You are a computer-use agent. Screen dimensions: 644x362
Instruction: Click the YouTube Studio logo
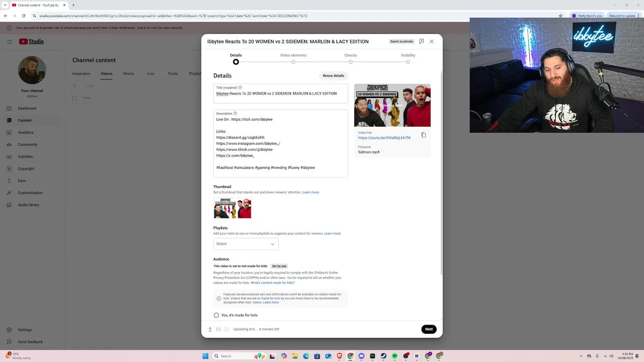click(31, 42)
